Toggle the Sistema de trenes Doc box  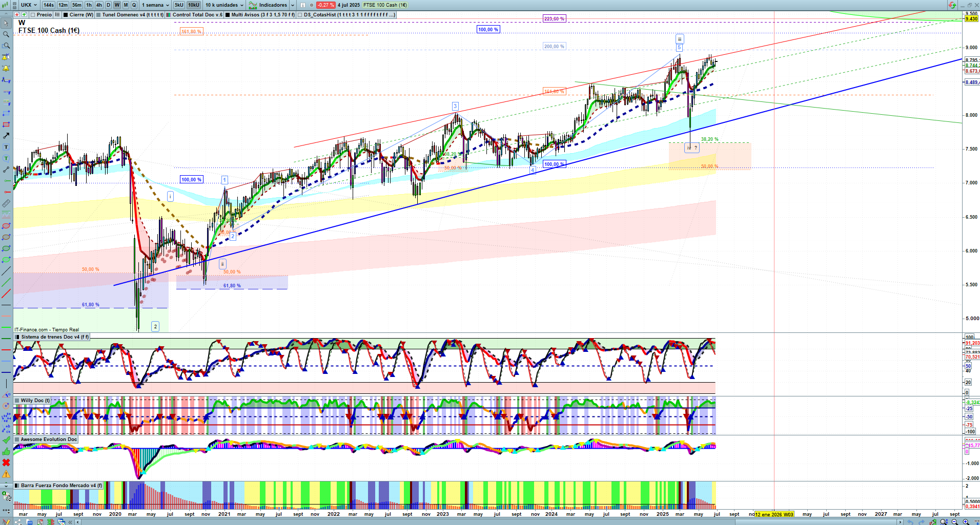[x=18, y=337]
